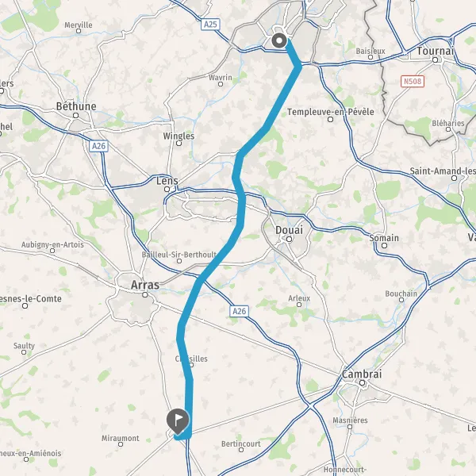Click the red N508 road shield

tap(413, 82)
